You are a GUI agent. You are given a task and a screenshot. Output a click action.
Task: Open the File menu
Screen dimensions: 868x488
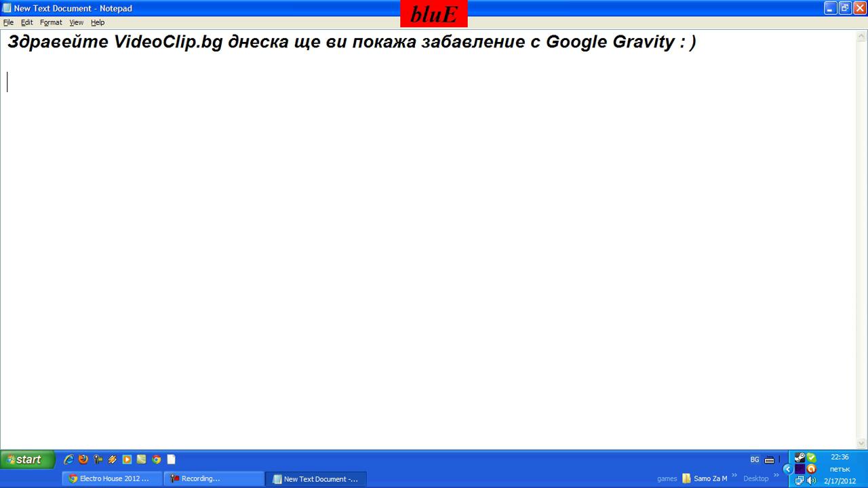point(8,22)
